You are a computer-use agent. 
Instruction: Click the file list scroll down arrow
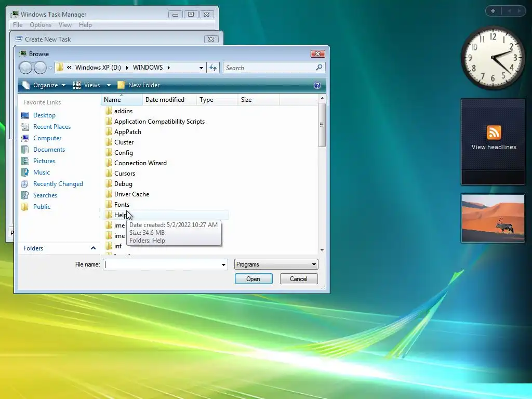322,250
